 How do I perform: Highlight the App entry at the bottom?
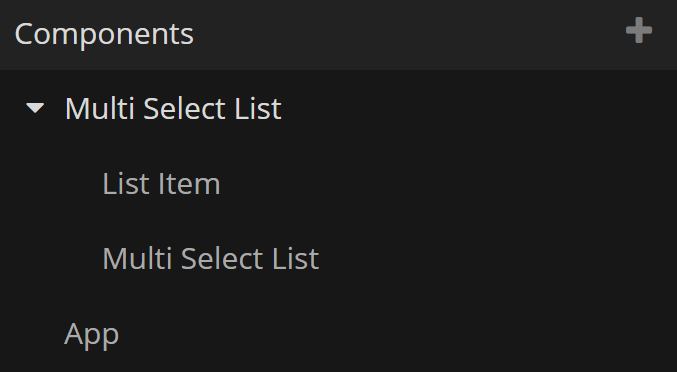(x=338, y=334)
